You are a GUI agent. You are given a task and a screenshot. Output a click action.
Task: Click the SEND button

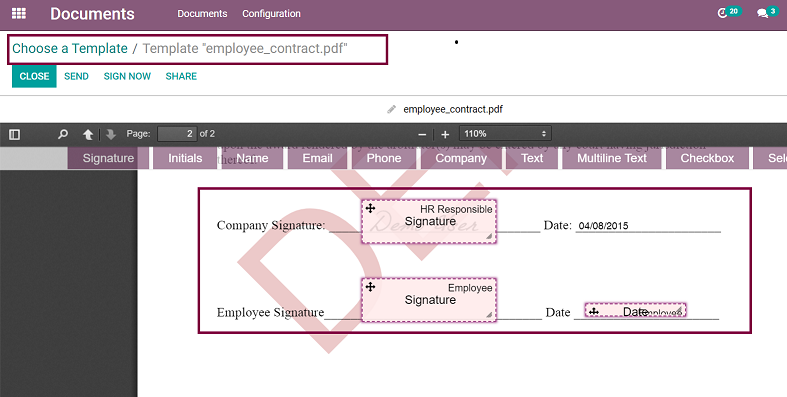click(x=76, y=76)
